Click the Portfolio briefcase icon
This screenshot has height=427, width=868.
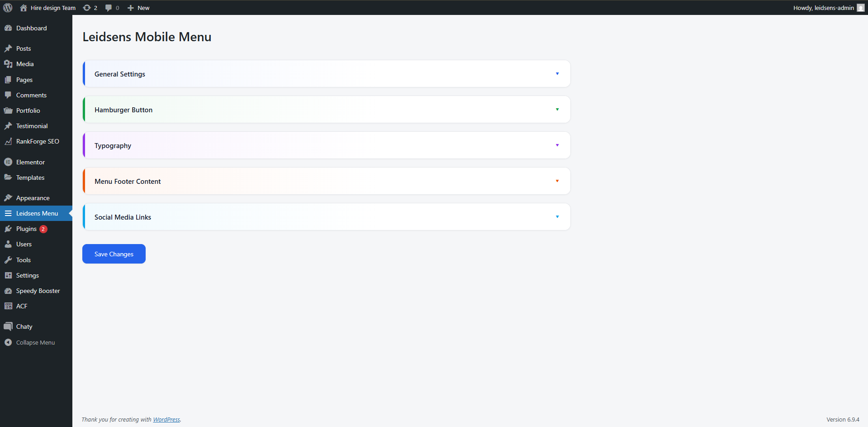pos(9,110)
